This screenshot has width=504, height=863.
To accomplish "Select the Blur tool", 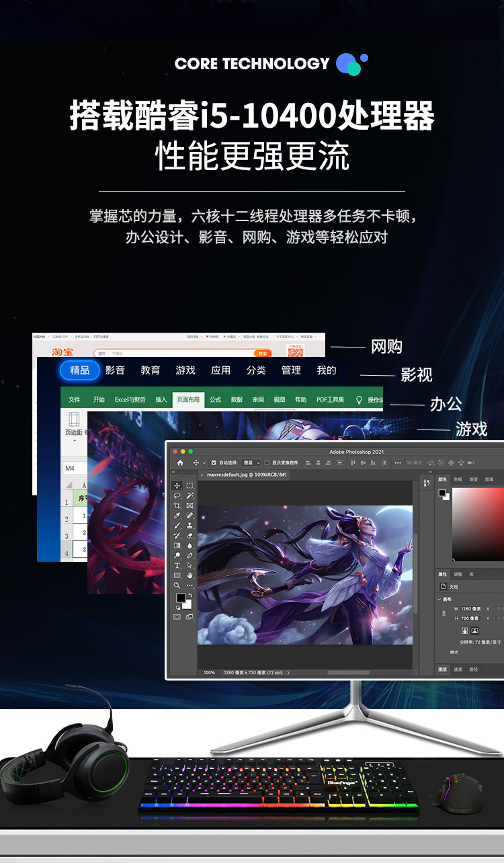I will click(190, 546).
